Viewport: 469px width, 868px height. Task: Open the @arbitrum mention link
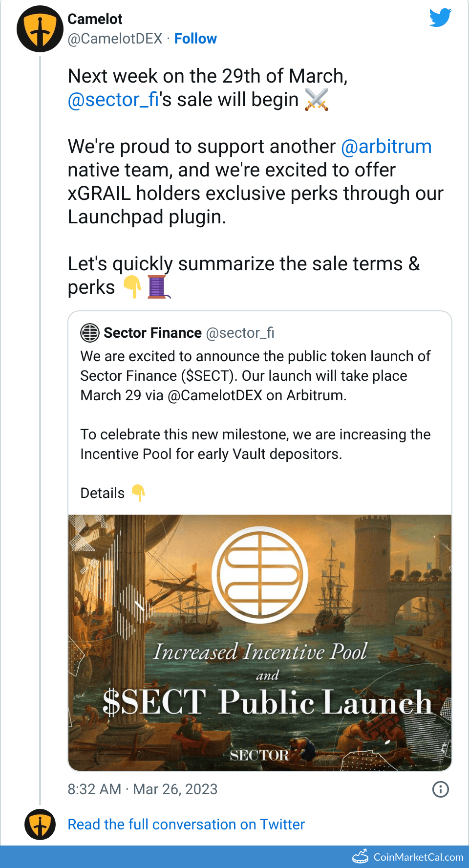point(386,147)
